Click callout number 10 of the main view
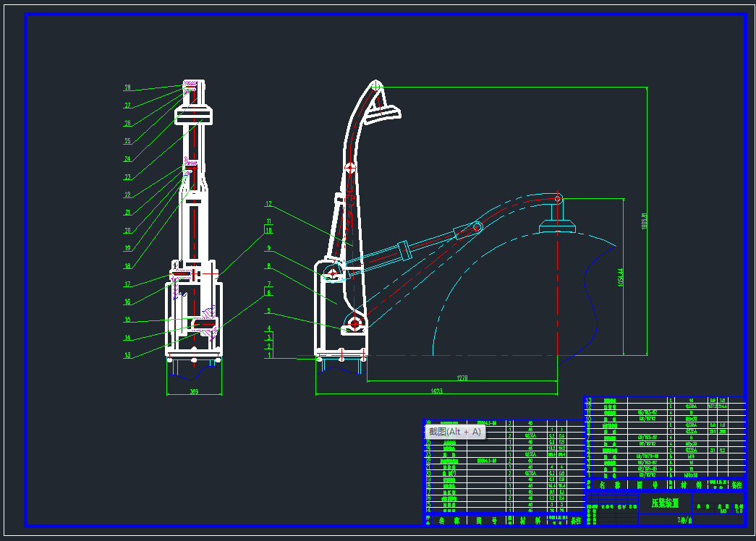The width and height of the screenshot is (756, 541). 268,230
